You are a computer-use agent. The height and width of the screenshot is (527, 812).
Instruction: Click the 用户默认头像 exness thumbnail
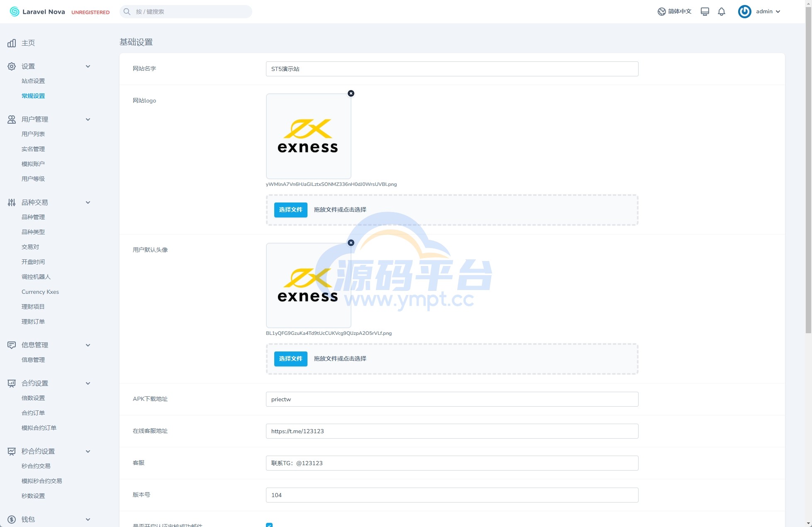[309, 285]
